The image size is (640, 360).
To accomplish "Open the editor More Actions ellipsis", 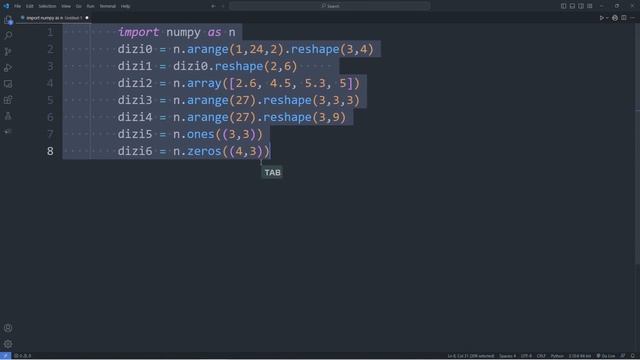I will click(632, 18).
